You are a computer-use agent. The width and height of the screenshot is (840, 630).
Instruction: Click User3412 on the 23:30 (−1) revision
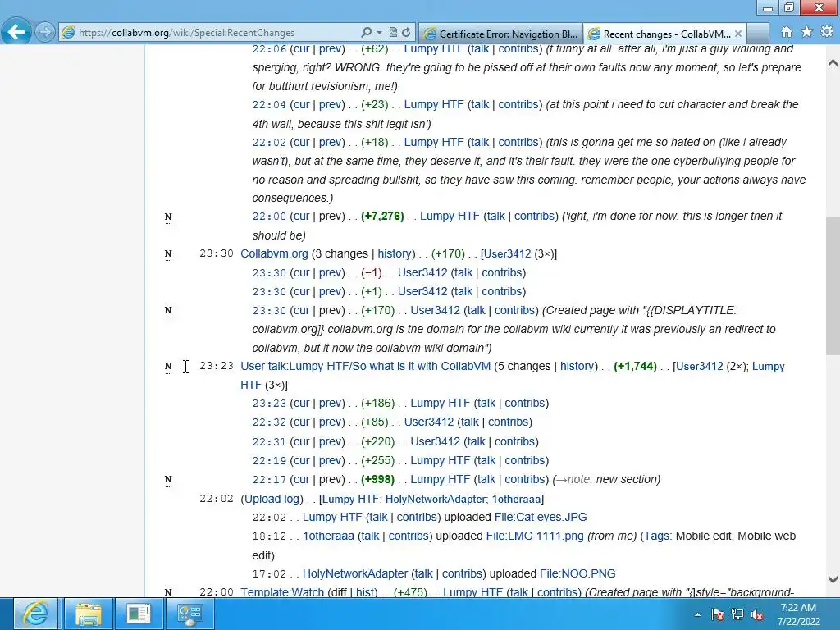422,272
